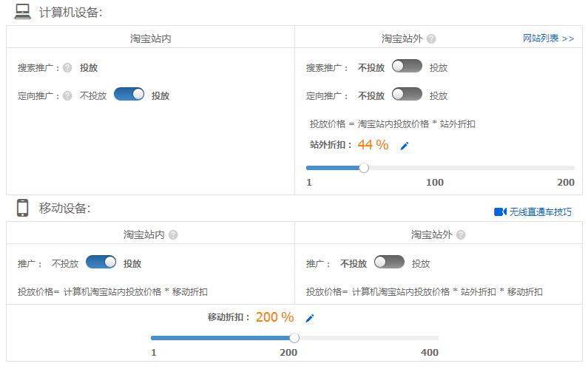This screenshot has height=372, width=588.
Task: Click the video camera icon for 无线直通车技巧
Action: pos(500,212)
